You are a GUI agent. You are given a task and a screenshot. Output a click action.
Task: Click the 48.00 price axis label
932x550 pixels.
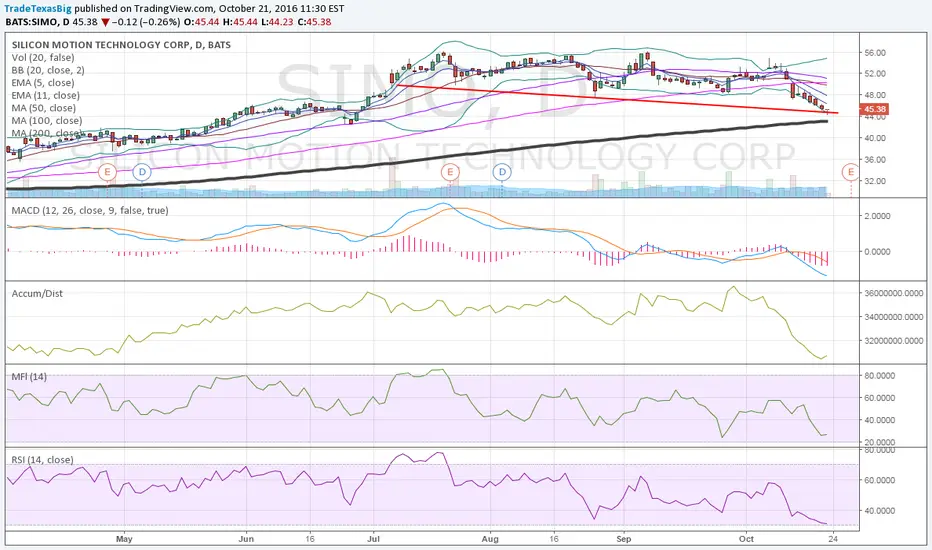point(875,95)
